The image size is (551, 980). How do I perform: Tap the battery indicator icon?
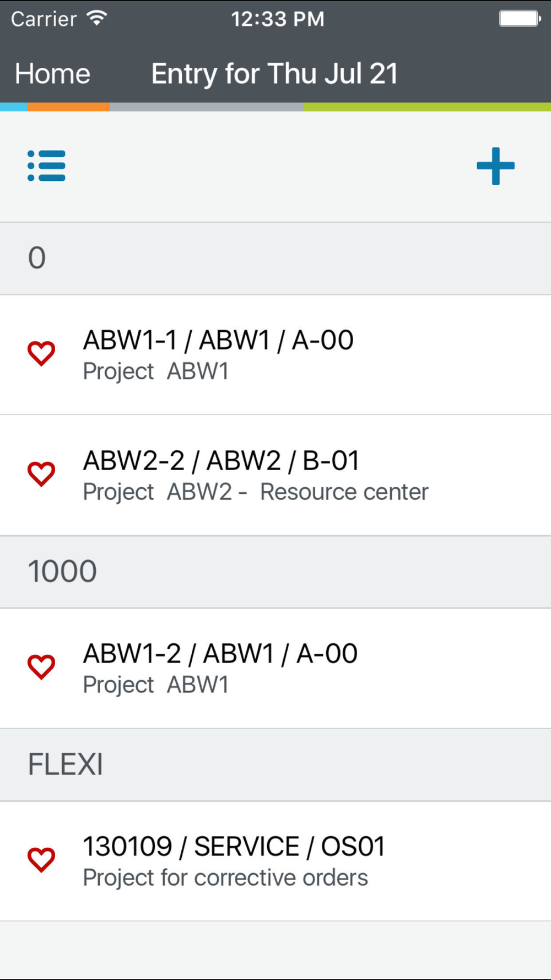point(520,18)
